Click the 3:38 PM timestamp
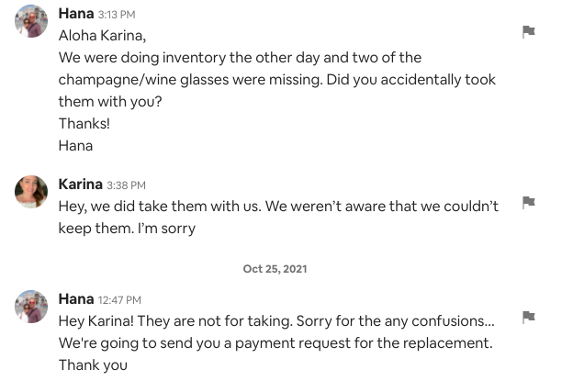Image resolution: width=573 pixels, height=392 pixels. (126, 185)
